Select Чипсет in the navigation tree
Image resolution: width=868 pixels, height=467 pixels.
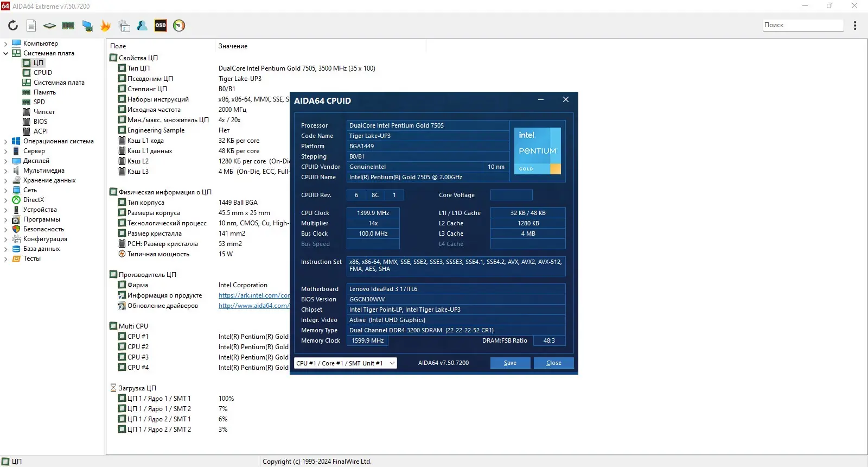coord(44,112)
